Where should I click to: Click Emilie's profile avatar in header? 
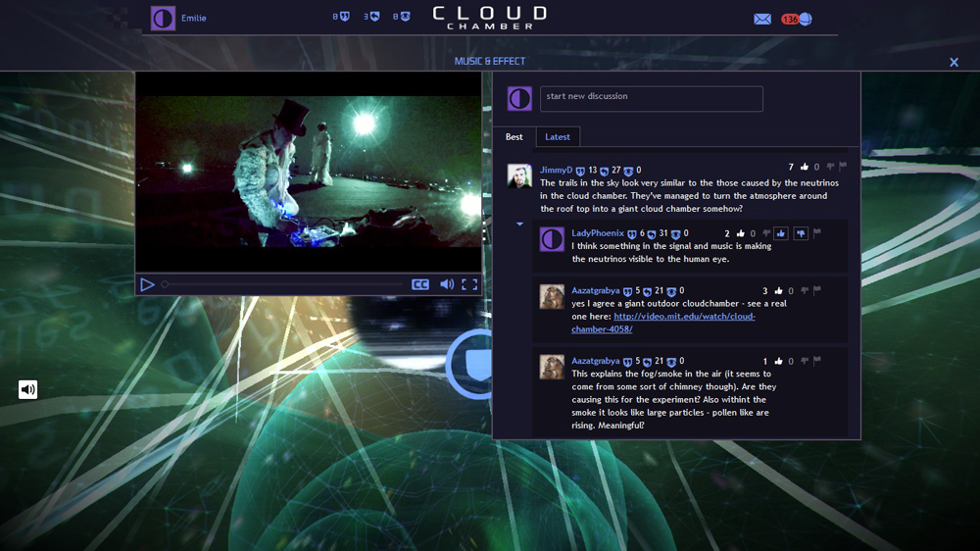tap(163, 19)
